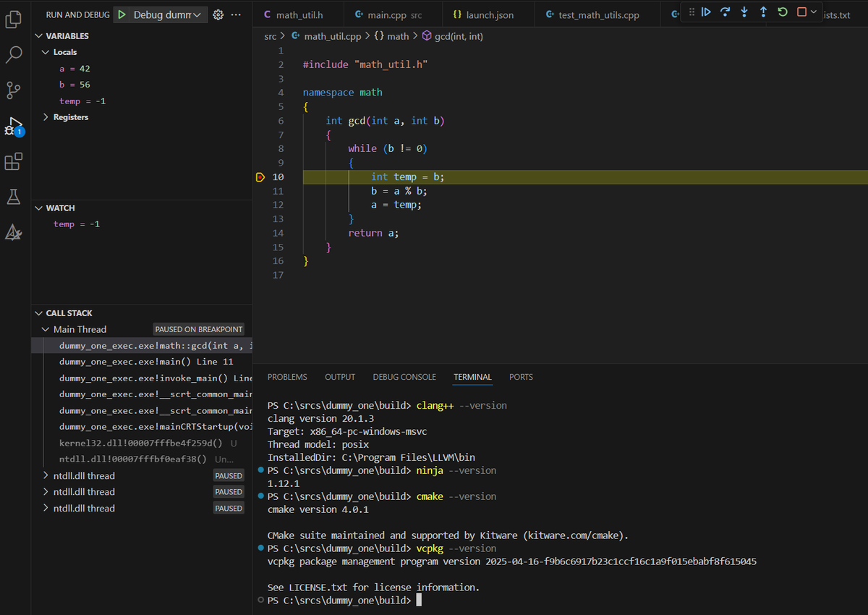
Task: Start debugging with green play arrow
Action: point(122,14)
